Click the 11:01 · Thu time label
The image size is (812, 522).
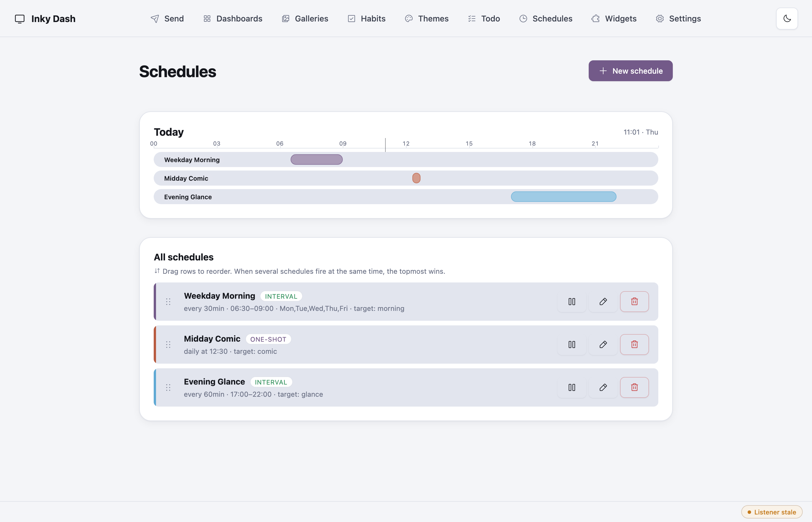point(641,132)
